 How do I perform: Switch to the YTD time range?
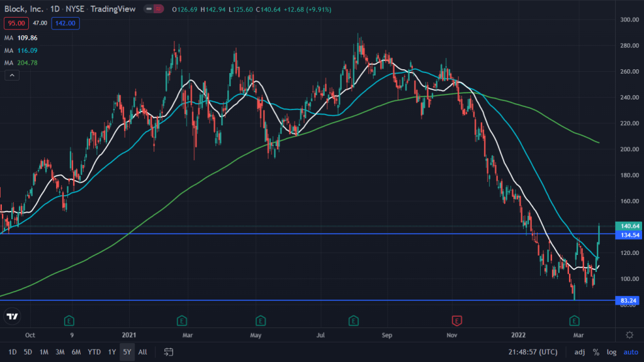[94, 352]
